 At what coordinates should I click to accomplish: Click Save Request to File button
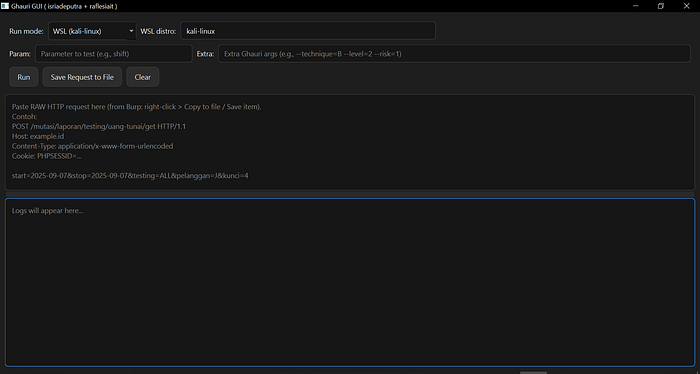coord(82,77)
